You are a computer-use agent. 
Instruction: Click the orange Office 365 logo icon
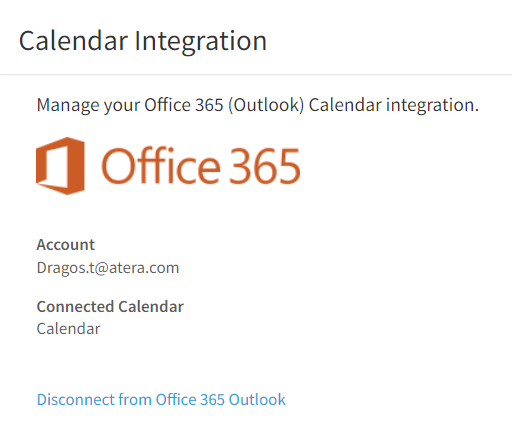click(x=60, y=166)
